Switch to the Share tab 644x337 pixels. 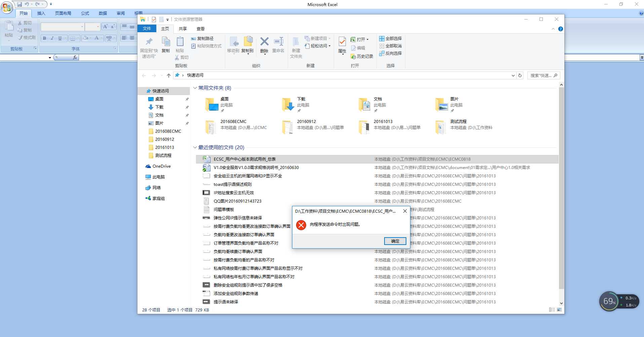183,29
